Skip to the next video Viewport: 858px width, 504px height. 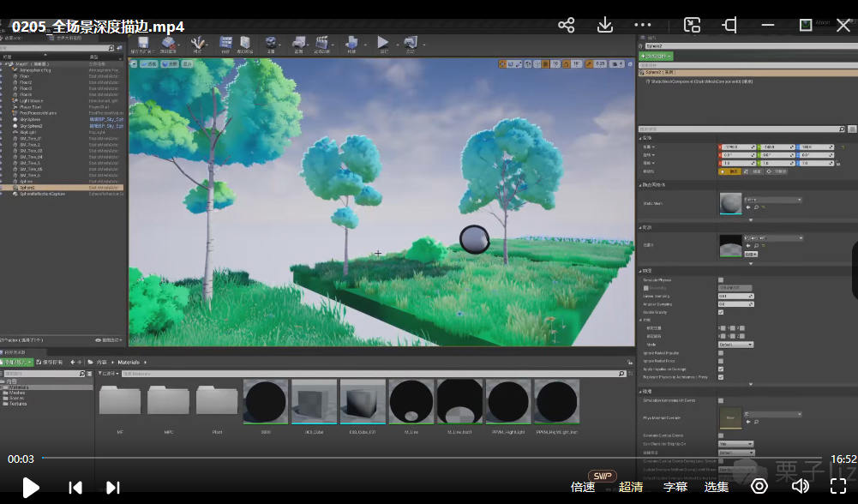click(x=112, y=488)
